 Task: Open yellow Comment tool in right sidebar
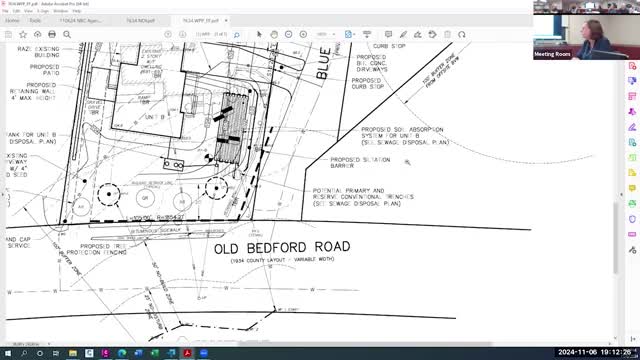point(632,188)
